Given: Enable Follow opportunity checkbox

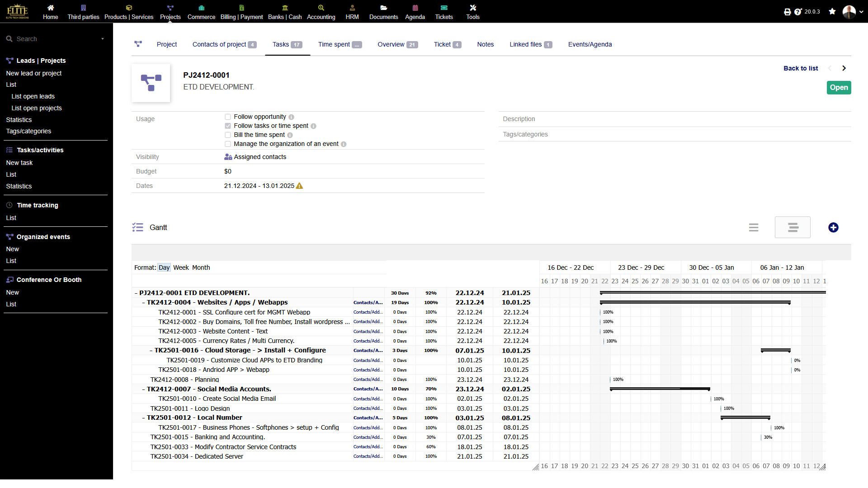Looking at the screenshot, I should pos(228,117).
